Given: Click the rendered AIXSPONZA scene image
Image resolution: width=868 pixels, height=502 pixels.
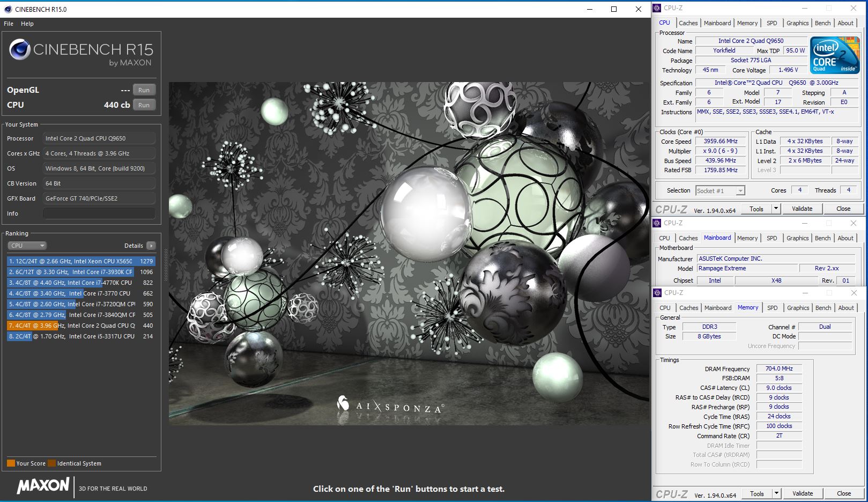Looking at the screenshot, I should point(409,253).
